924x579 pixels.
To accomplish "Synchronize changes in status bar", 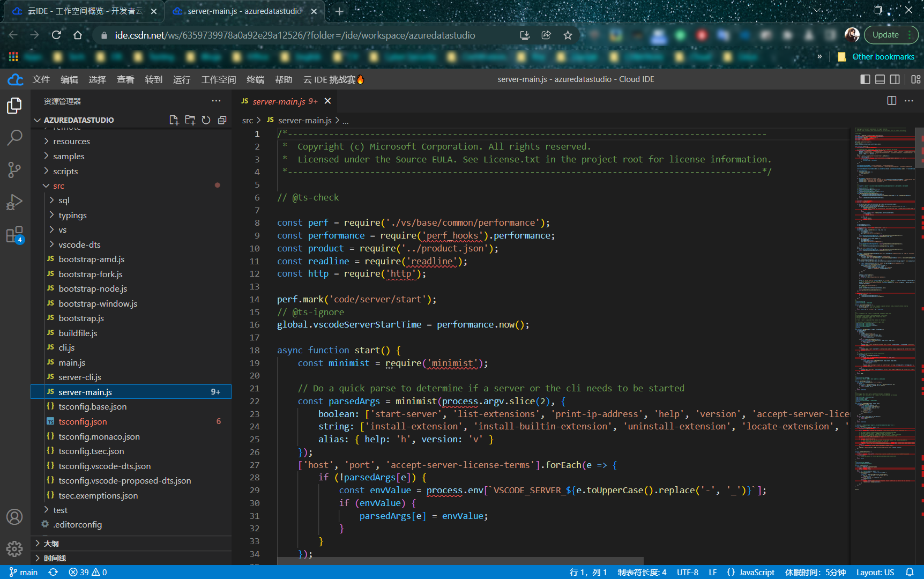I will [x=53, y=572].
